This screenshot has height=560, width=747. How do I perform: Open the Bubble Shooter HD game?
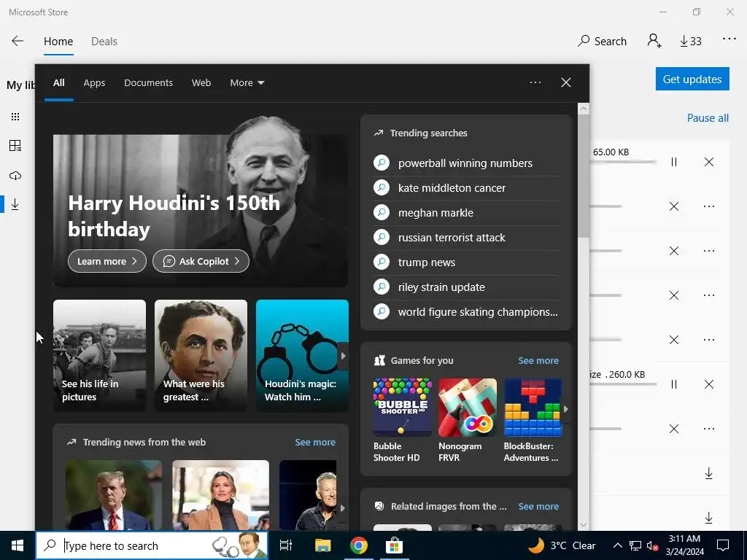point(402,420)
